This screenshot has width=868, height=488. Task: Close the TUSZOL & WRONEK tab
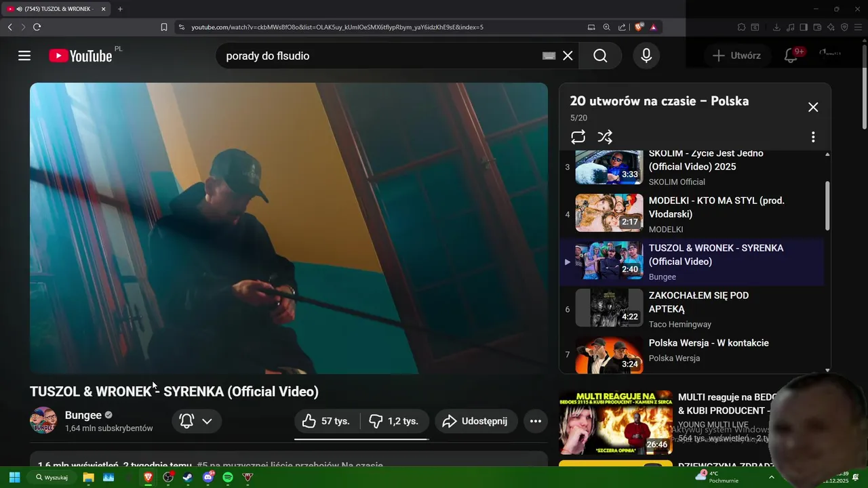(x=103, y=9)
